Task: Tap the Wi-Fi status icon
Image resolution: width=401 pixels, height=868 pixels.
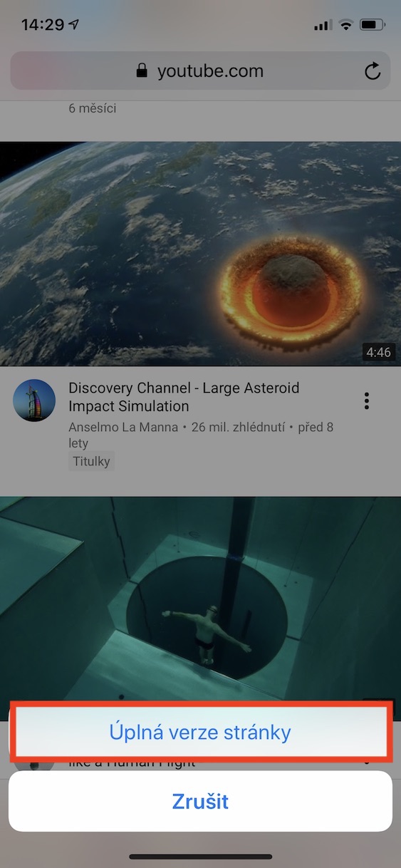Action: pos(346,25)
